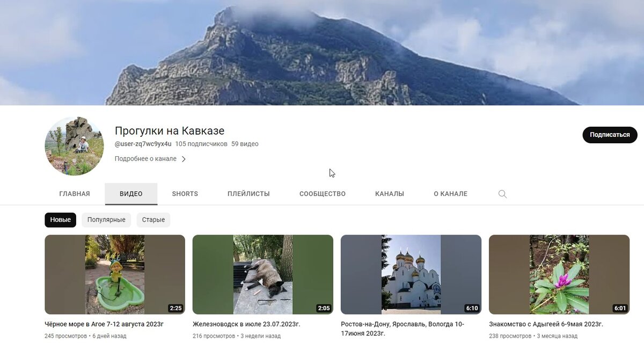Image resolution: width=644 pixels, height=343 pixels.
Task: Open the СООБЩЕСТВО tab
Action: pos(322,193)
